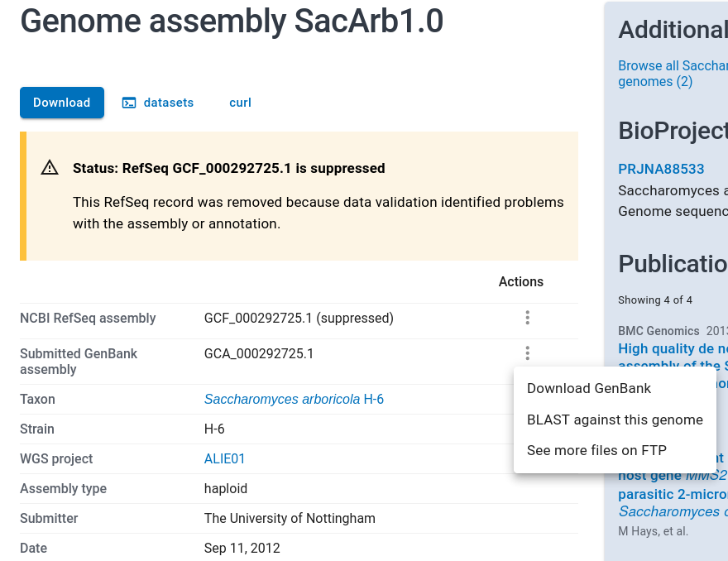
Task: Click the Publications section heading
Action: pyautogui.click(x=672, y=264)
